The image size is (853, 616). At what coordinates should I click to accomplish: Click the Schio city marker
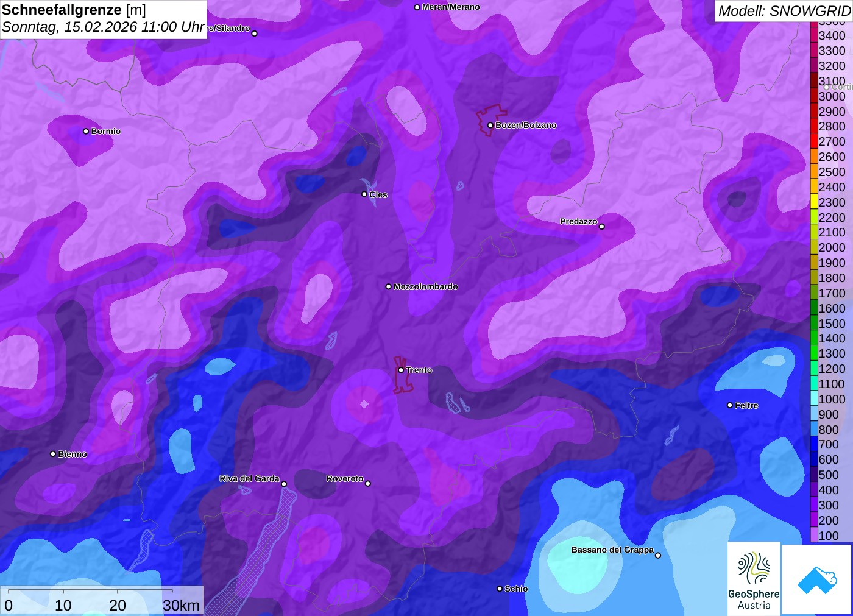500,589
